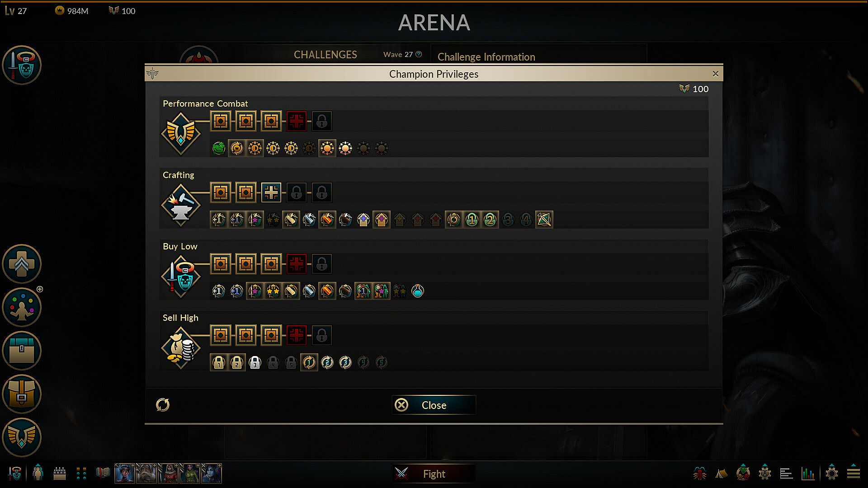Select the Crafting anvil and hammer emblem
868x488 pixels.
[181, 205]
